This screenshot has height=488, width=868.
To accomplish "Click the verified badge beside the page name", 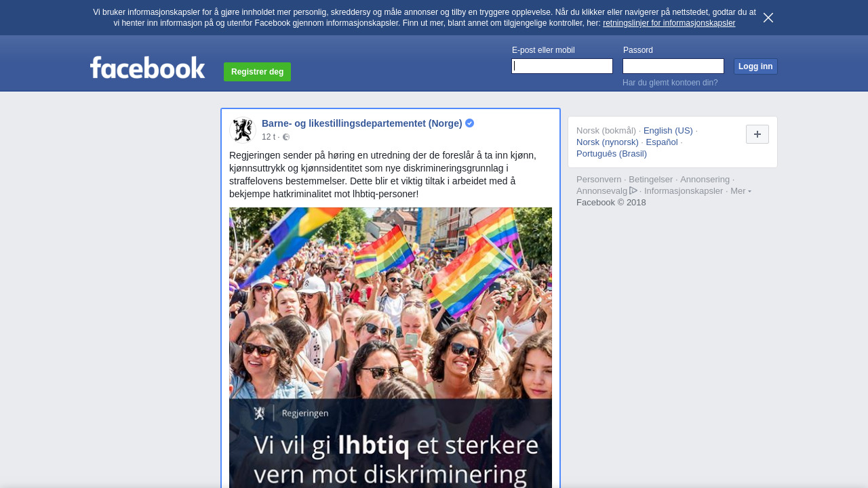I will tap(469, 123).
